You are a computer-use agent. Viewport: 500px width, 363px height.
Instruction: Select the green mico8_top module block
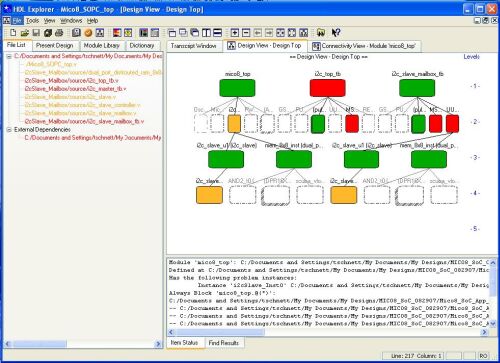point(237,88)
